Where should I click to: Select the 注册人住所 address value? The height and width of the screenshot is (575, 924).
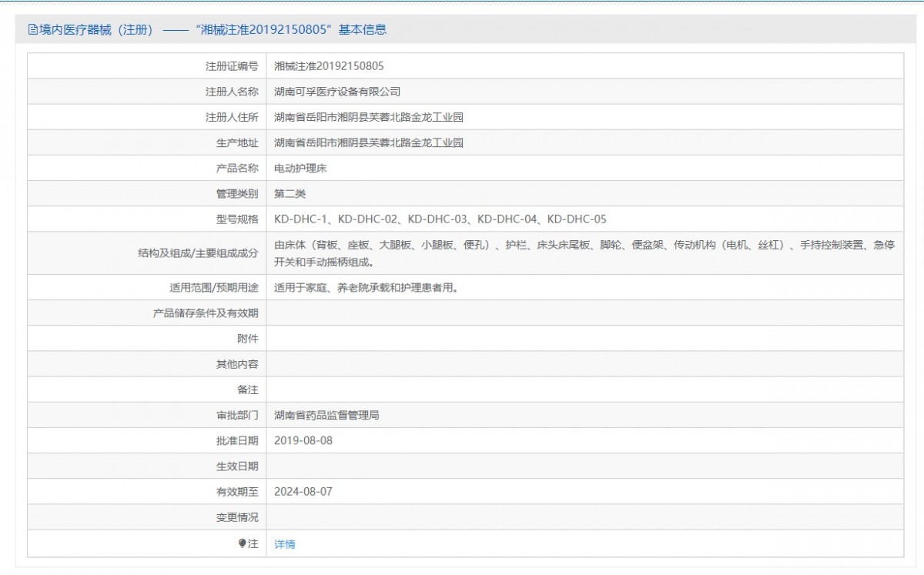tap(369, 117)
